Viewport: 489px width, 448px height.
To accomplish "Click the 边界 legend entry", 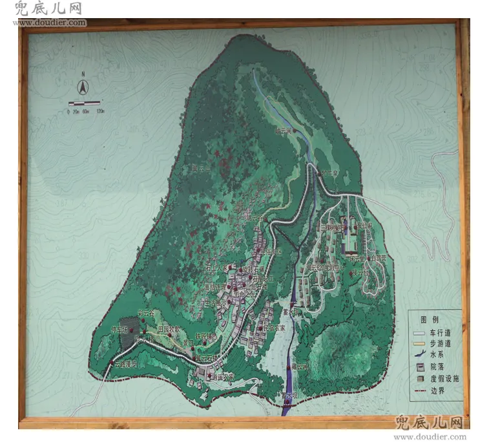I will click(x=430, y=390).
